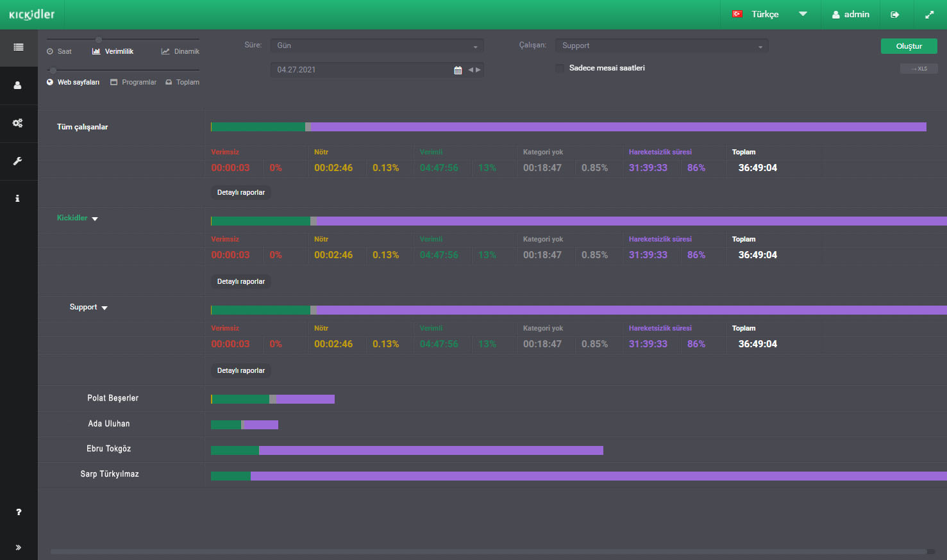Screen dimensions: 947x560
Task: Enable Sadece mesai saatleri checkbox
Action: point(560,68)
